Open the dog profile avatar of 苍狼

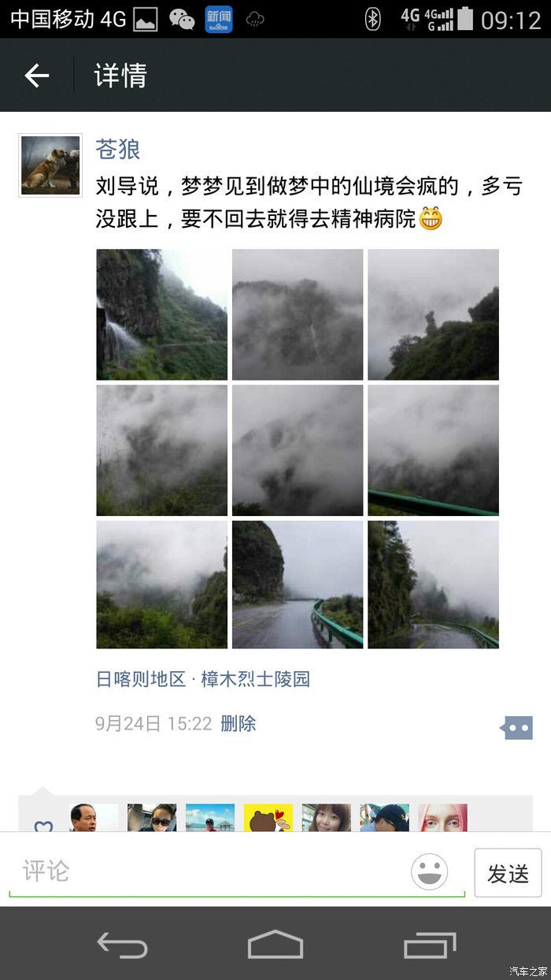tap(50, 165)
